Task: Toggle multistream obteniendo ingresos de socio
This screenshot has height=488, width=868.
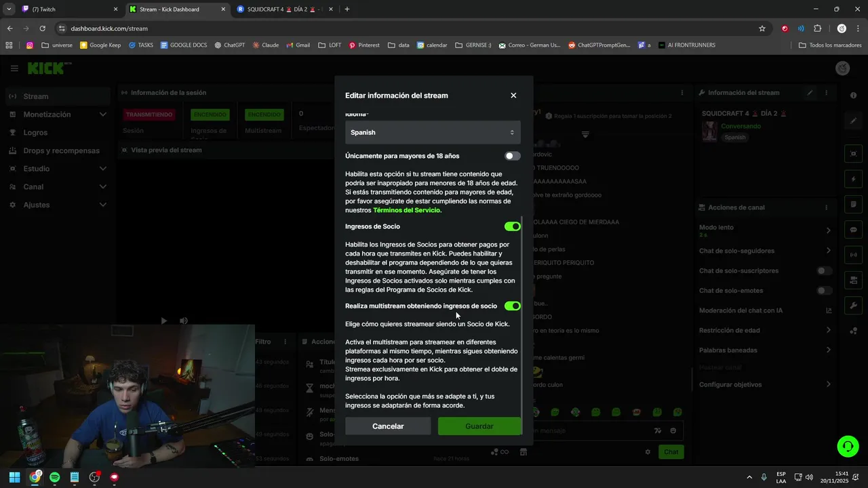Action: (x=513, y=306)
